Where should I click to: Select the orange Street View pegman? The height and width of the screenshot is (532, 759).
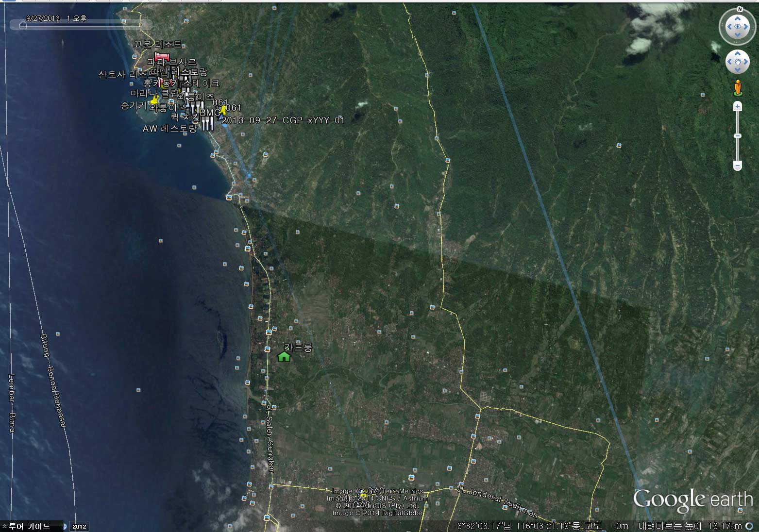click(738, 87)
